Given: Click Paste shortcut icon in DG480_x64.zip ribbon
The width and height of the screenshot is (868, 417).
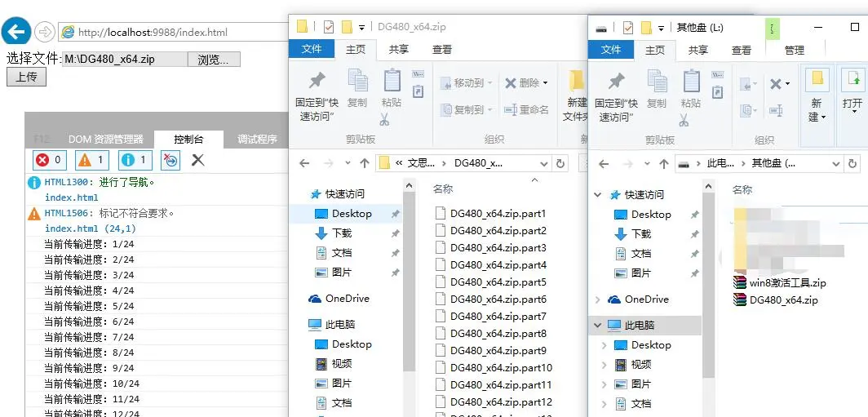Looking at the screenshot, I should pos(418,91).
